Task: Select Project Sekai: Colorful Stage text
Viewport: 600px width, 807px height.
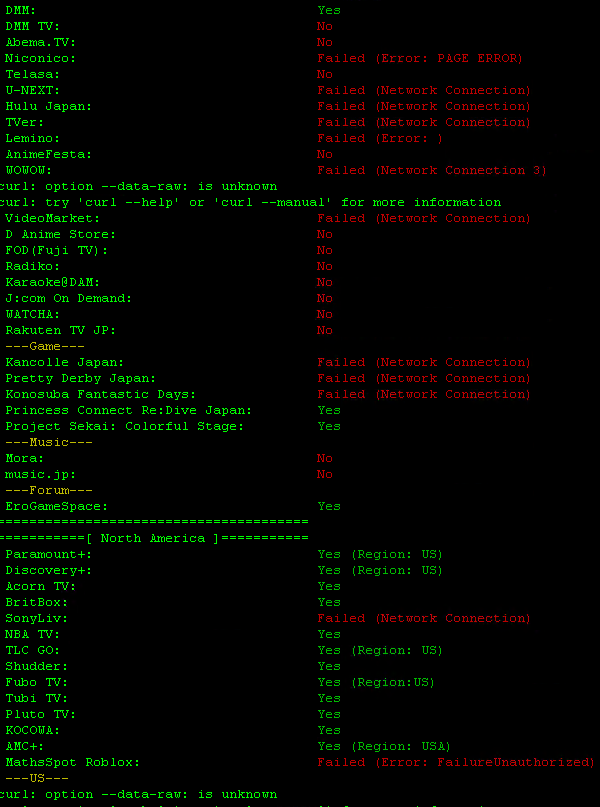Action: (125, 426)
